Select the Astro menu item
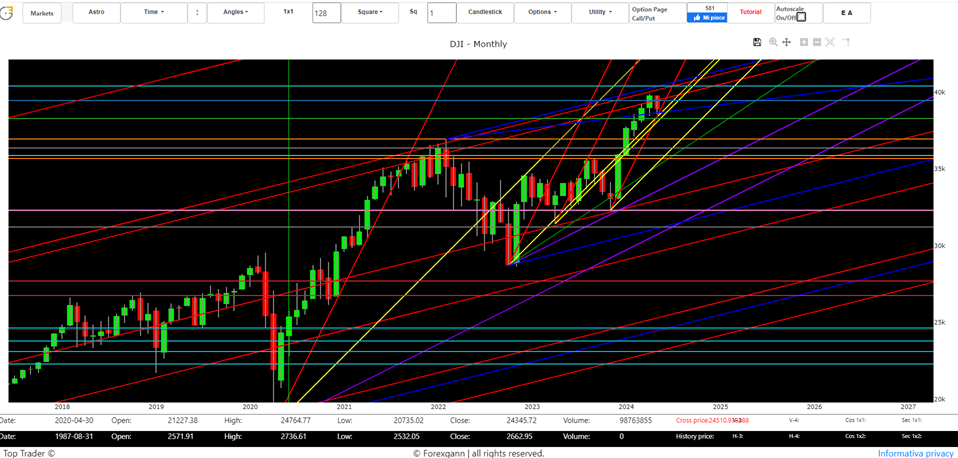 pos(96,12)
